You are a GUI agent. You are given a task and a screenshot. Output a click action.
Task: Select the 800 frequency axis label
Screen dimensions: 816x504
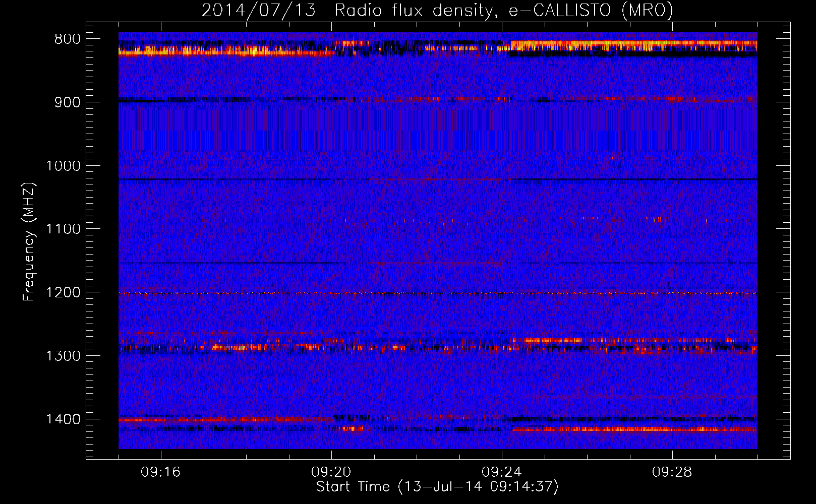point(67,39)
